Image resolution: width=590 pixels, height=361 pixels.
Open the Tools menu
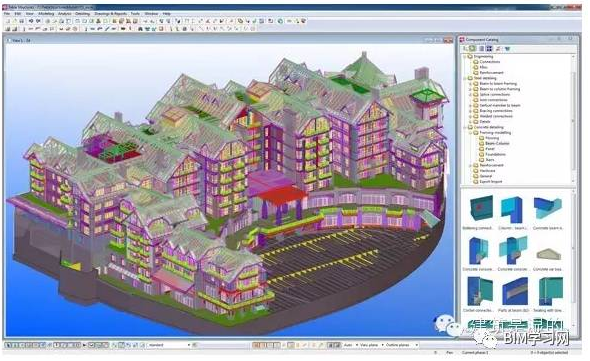point(135,14)
